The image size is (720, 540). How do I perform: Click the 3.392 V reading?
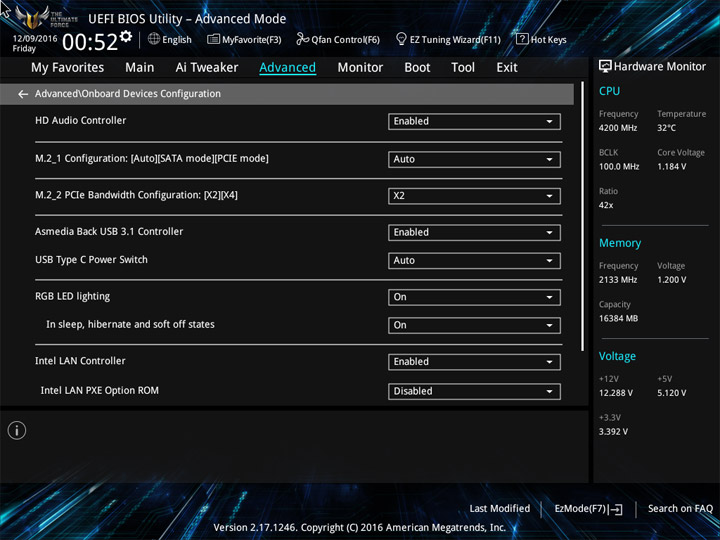coord(613,432)
